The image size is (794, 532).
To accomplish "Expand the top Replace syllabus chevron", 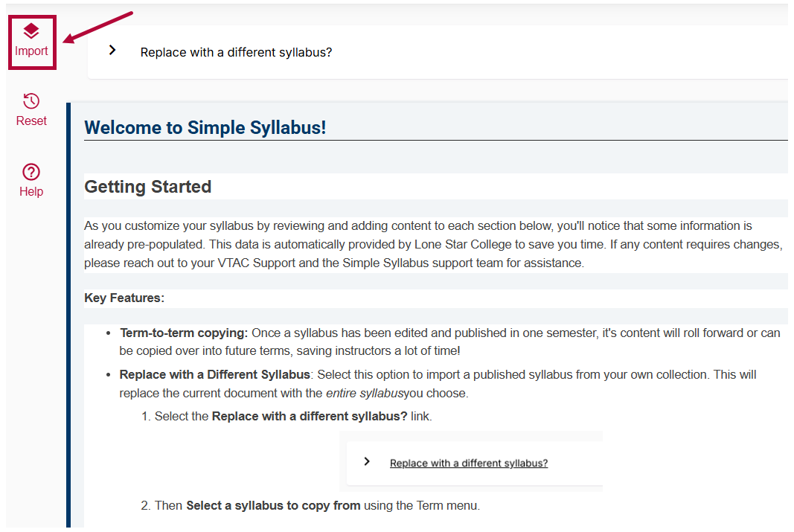I will [x=112, y=50].
